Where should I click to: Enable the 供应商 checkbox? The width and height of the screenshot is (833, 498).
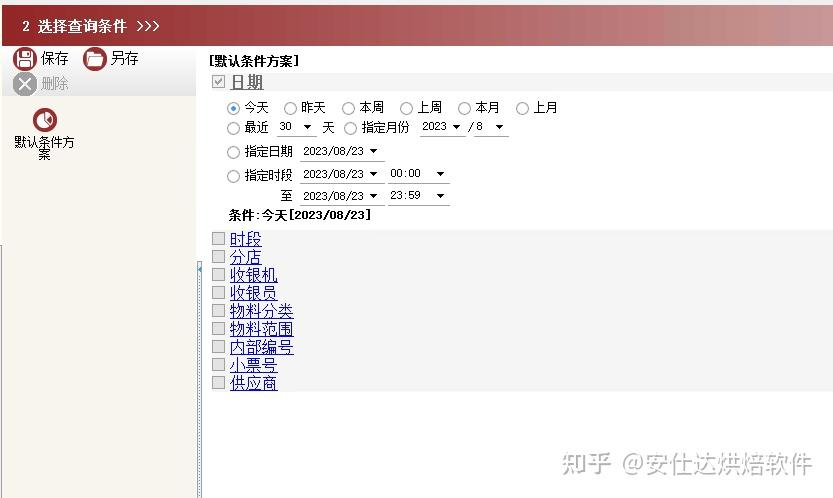pos(218,382)
